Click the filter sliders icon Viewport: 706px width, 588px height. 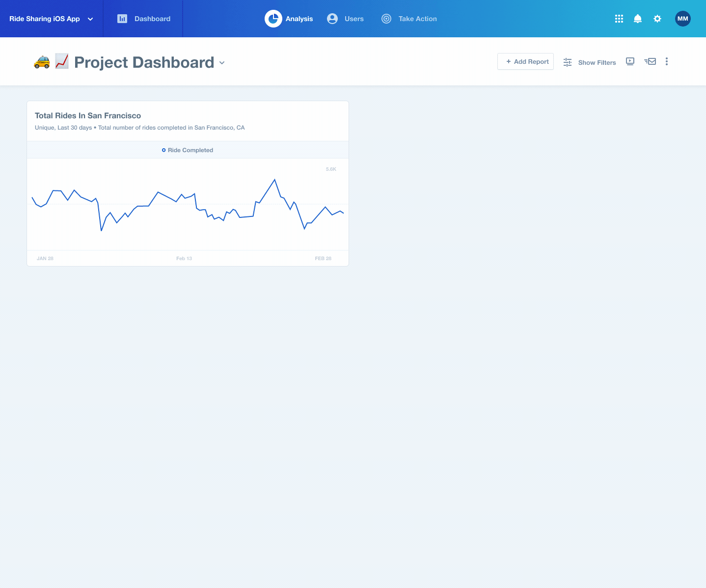[568, 62]
